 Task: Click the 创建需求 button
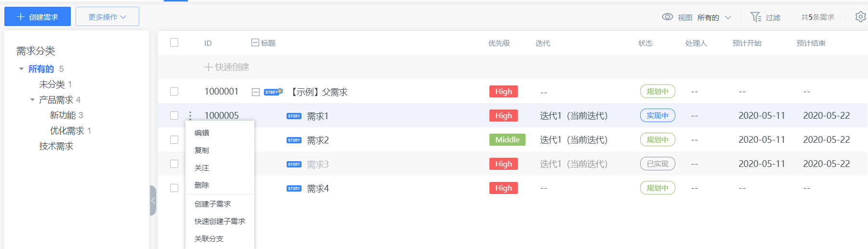click(38, 17)
